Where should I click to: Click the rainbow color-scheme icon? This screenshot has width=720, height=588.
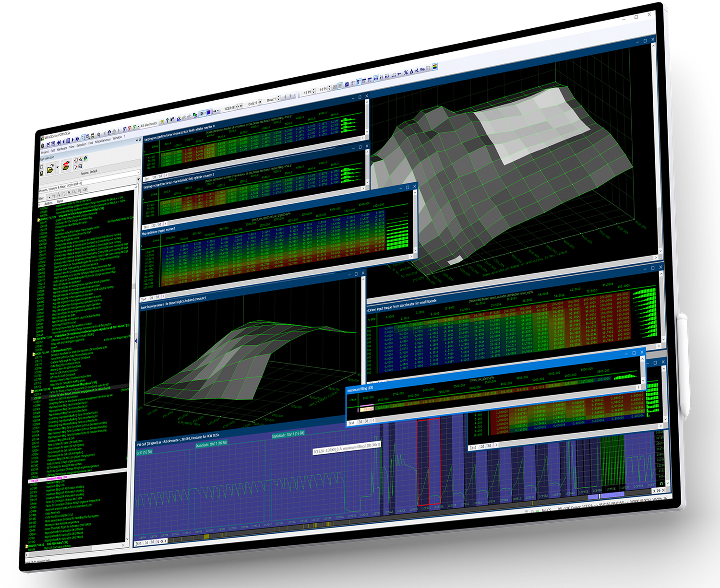coord(435,66)
